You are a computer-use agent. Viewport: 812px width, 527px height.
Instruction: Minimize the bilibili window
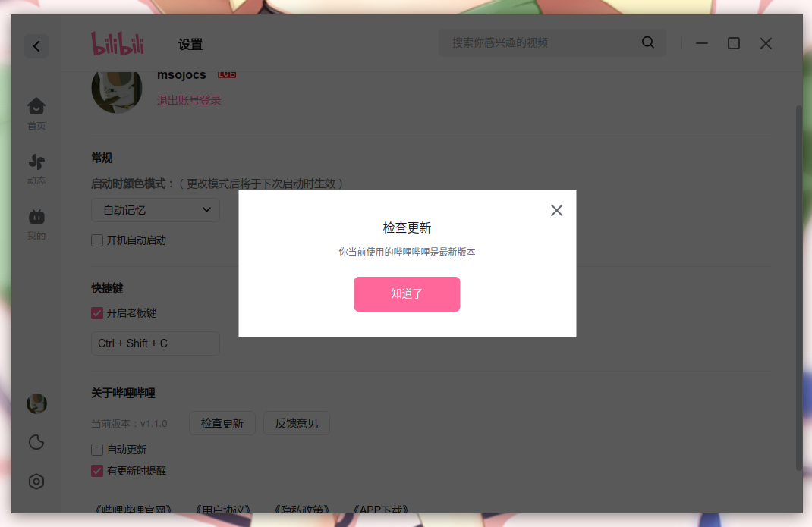tap(702, 43)
